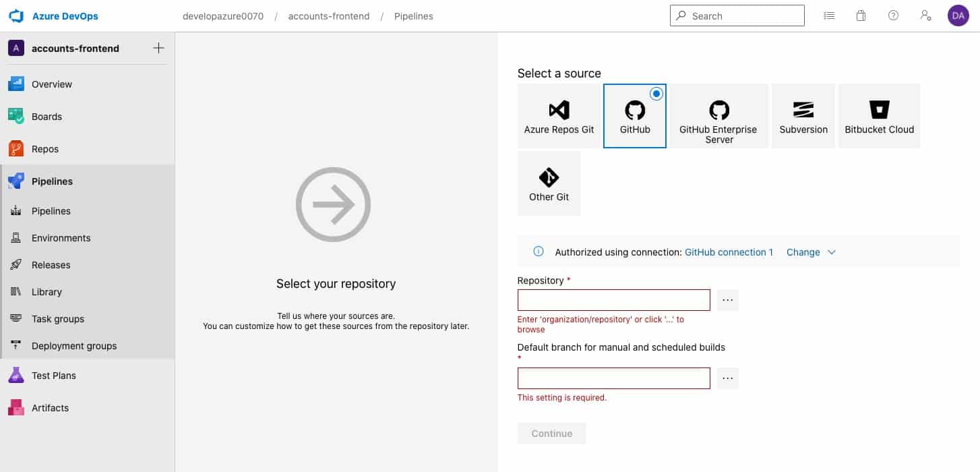Focus the Repository input field
This screenshot has height=472, width=980.
[614, 300]
